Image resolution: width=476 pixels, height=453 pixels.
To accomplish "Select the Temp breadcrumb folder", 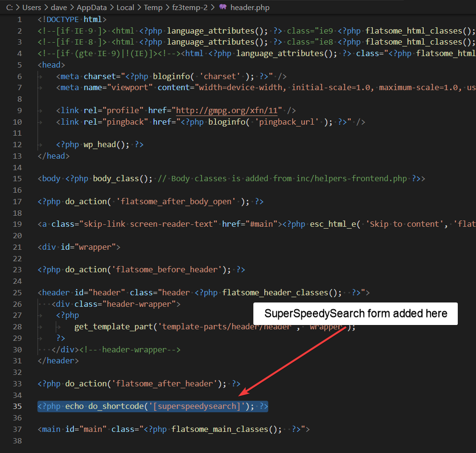I will tap(153, 8).
